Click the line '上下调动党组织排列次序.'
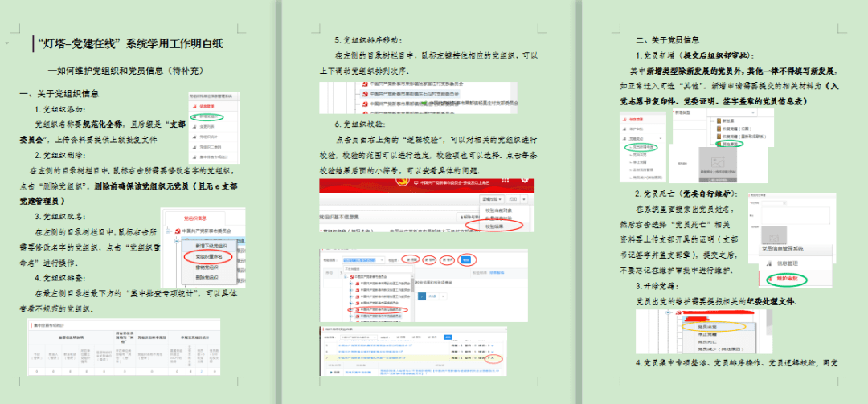 [x=364, y=71]
